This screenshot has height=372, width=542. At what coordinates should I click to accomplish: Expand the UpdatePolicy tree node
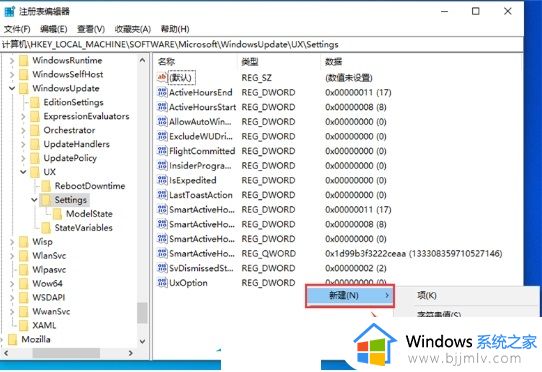(23, 158)
